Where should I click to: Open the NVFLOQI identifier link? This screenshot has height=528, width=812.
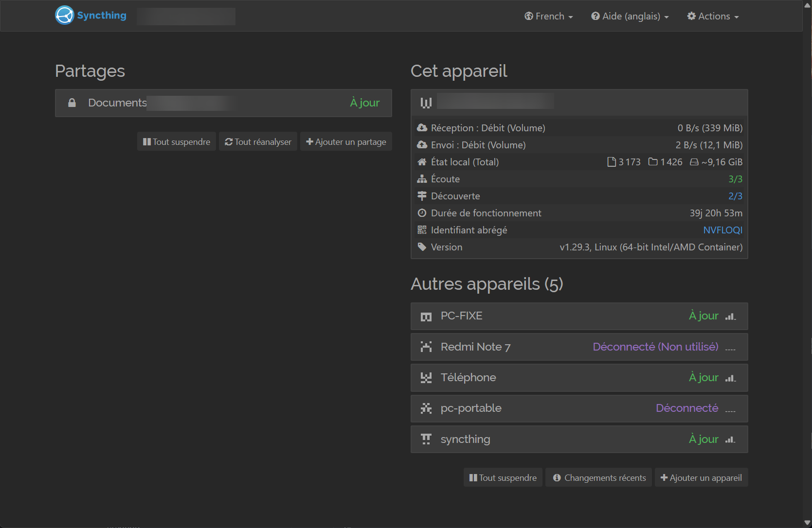[722, 230]
